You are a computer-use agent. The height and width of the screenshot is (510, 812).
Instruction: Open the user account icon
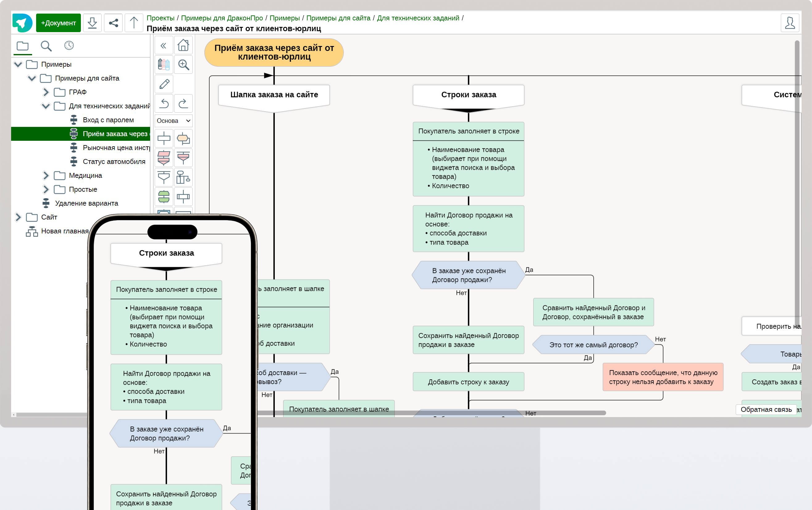tap(790, 23)
